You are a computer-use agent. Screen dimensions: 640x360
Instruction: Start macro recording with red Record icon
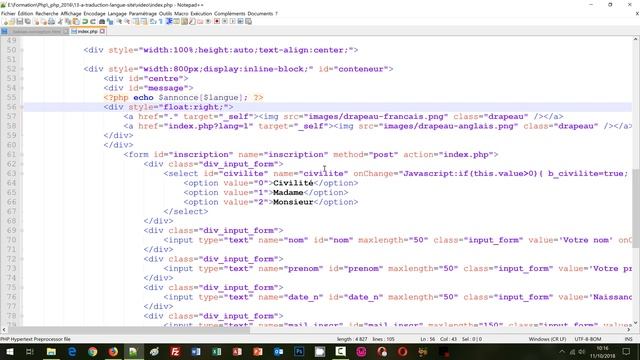tap(217, 22)
